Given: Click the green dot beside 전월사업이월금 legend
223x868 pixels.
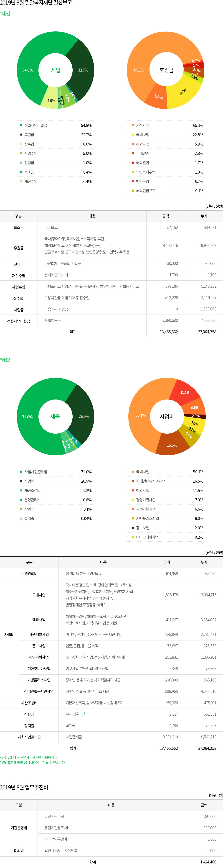Looking at the screenshot, I should click(x=21, y=125).
